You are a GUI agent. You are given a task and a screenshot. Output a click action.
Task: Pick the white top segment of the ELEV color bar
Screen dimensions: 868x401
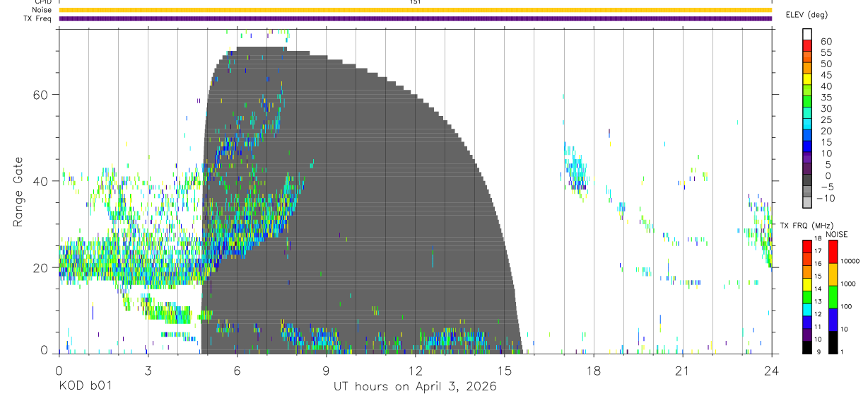click(807, 33)
